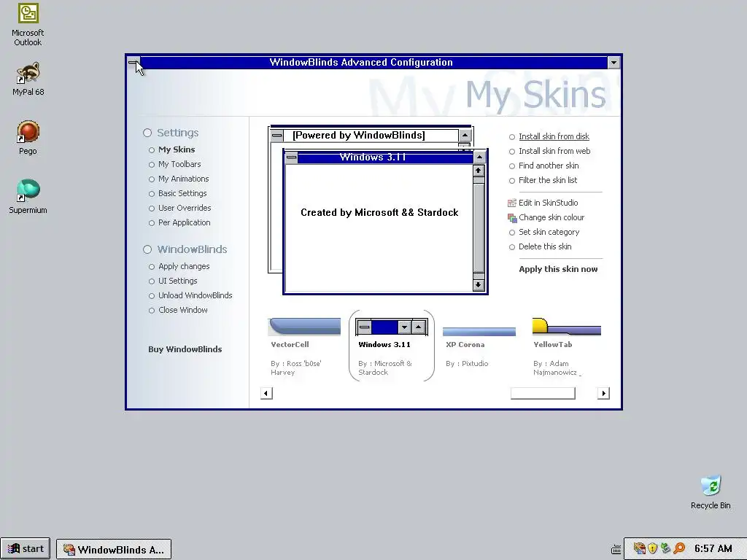This screenshot has width=747, height=560.
Task: Click the By : Pixtudio author text
Action: coord(467,364)
